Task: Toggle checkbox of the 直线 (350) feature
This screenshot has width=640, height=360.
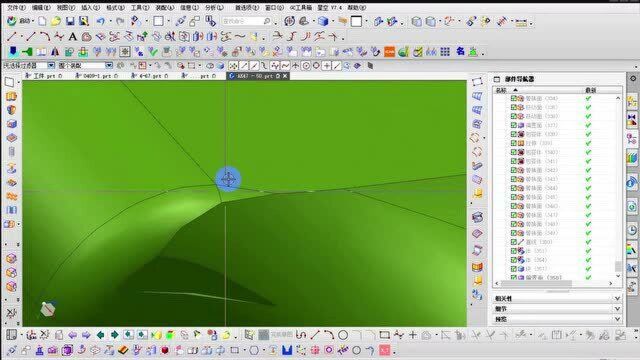Action: coord(514,242)
